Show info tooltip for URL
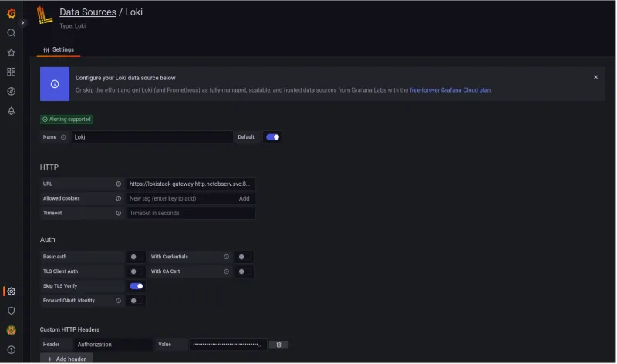 point(119,184)
